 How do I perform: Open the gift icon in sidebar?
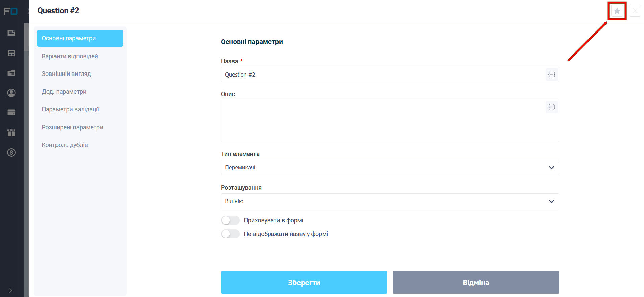click(12, 132)
